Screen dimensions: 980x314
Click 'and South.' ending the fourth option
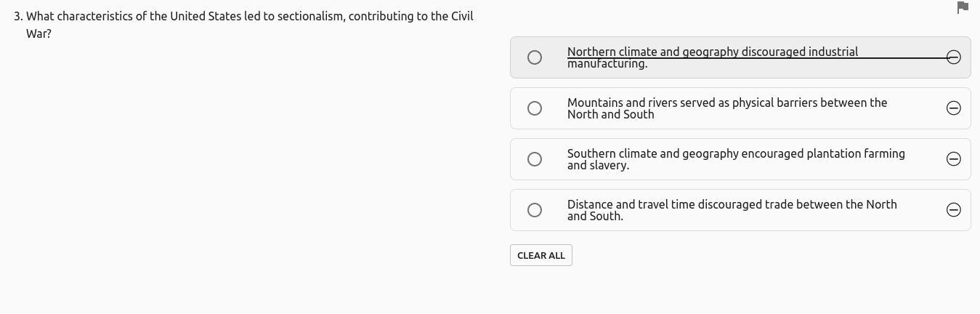[595, 217]
